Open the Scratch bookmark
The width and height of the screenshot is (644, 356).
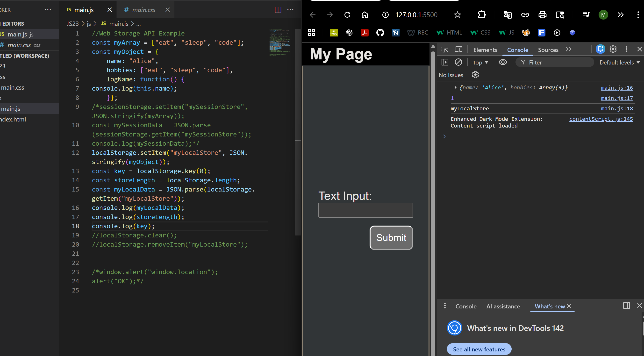(x=526, y=33)
